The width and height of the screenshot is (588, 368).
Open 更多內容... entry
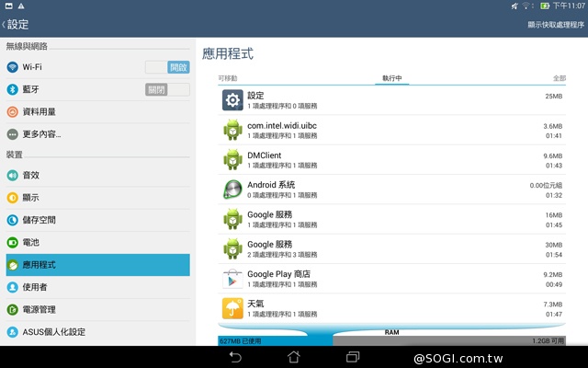click(41, 134)
